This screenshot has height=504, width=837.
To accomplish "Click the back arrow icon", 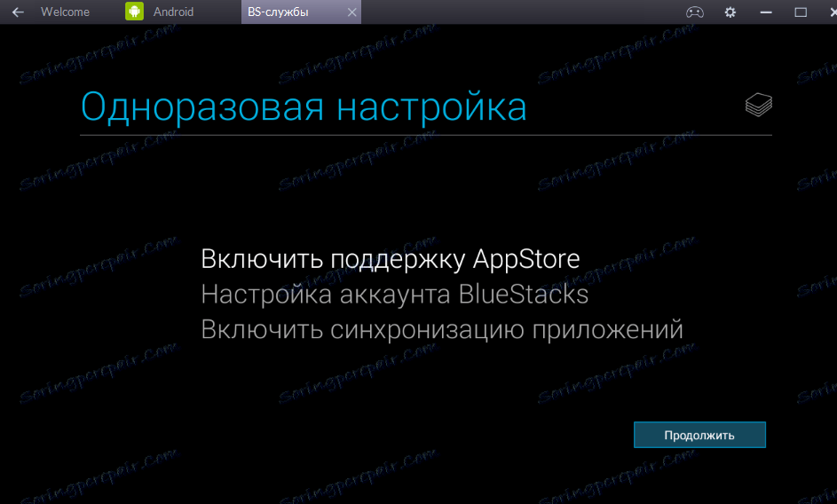I will pyautogui.click(x=18, y=12).
